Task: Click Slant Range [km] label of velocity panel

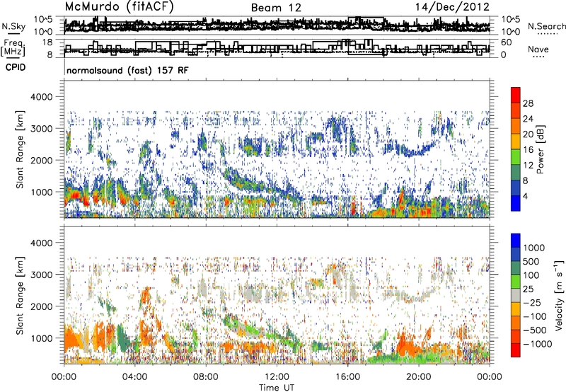Action: (x=20, y=296)
